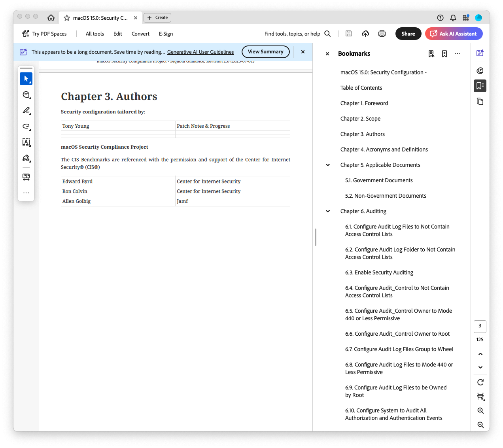
Task: Close the macOS 15.0 document tab
Action: (x=136, y=18)
